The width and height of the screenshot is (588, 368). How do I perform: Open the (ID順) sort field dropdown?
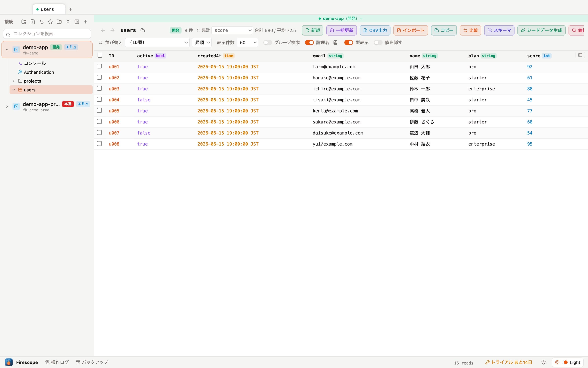coord(157,43)
